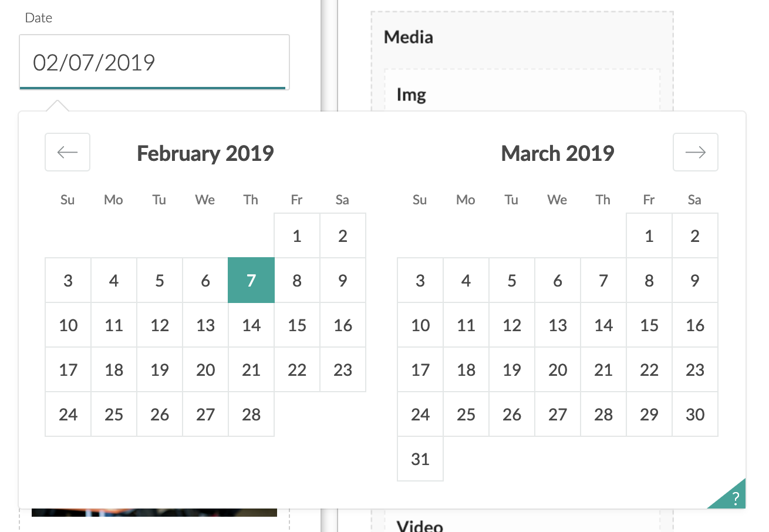Image resolution: width=769 pixels, height=532 pixels.
Task: Click the Media section heading
Action: [x=409, y=37]
